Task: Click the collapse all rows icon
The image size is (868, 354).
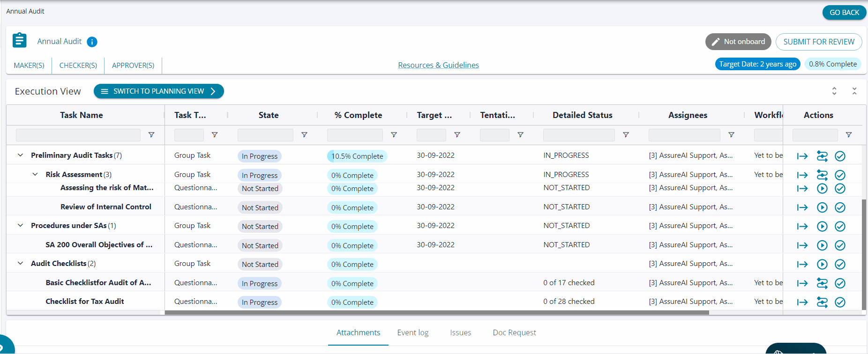Action: click(x=854, y=91)
